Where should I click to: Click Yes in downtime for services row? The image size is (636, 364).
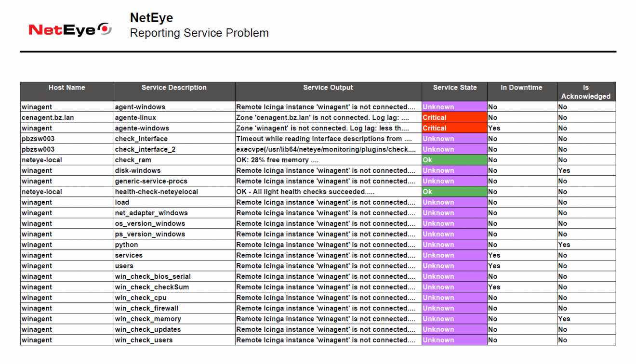494,255
